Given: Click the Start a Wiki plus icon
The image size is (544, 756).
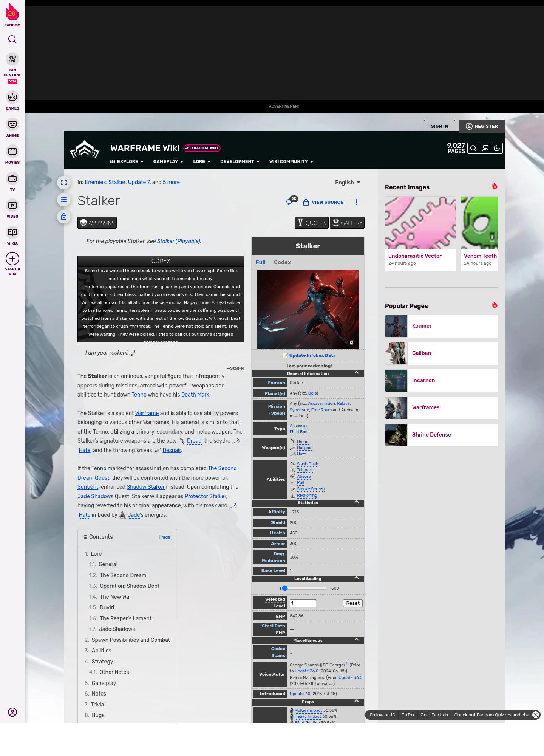Looking at the screenshot, I should pyautogui.click(x=12, y=259).
